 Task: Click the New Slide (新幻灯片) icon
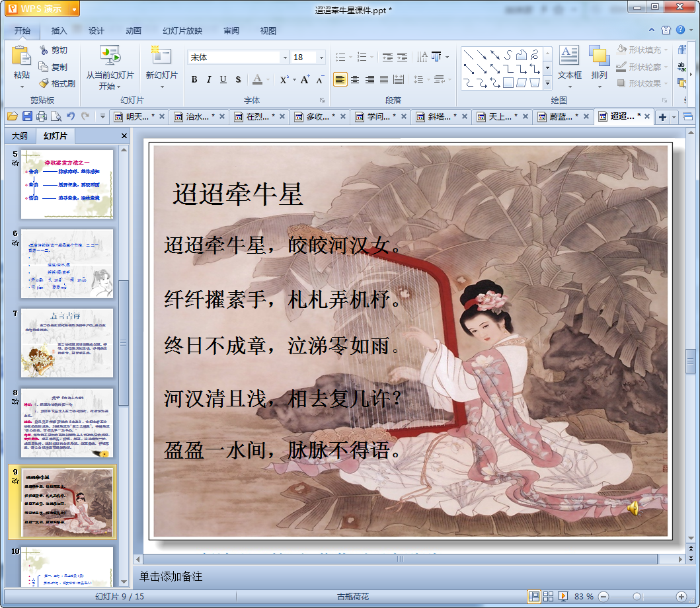[161, 56]
